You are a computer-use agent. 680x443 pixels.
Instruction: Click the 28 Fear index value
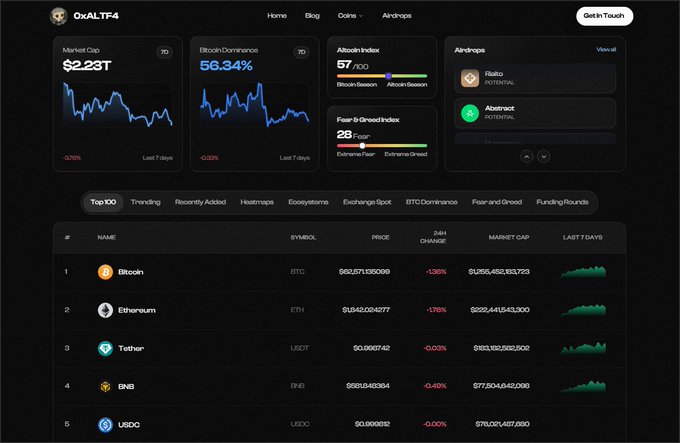tap(353, 135)
